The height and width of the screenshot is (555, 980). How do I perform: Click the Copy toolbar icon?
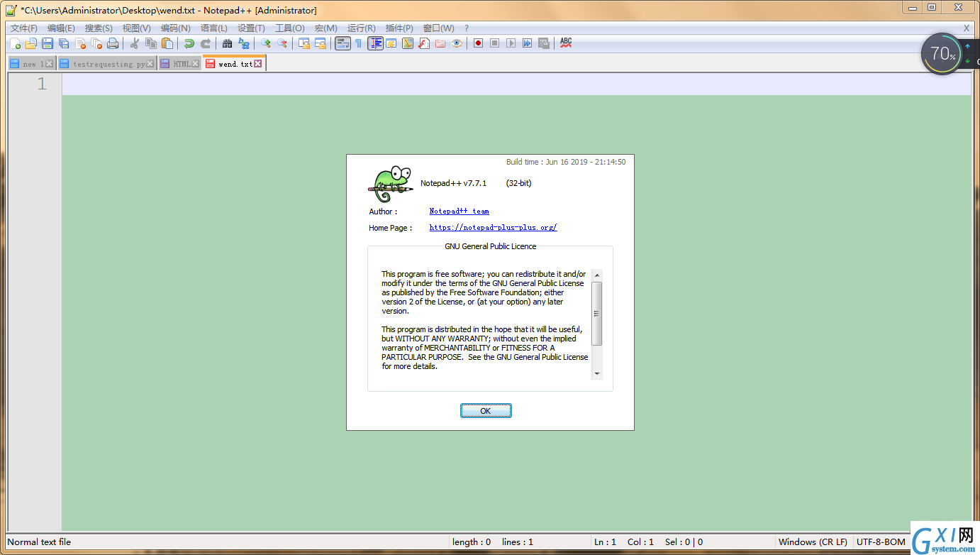pos(151,43)
